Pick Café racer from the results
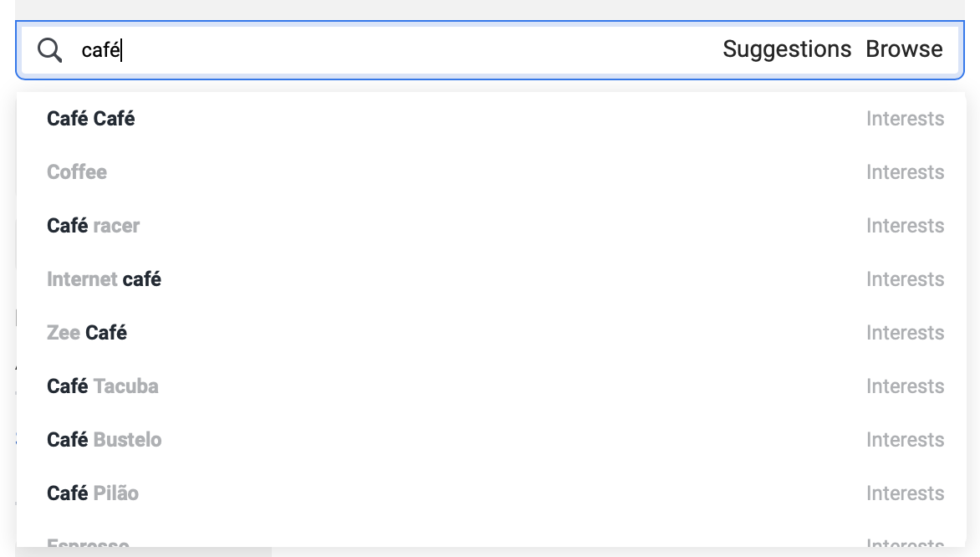This screenshot has width=980, height=557. pyautogui.click(x=94, y=226)
